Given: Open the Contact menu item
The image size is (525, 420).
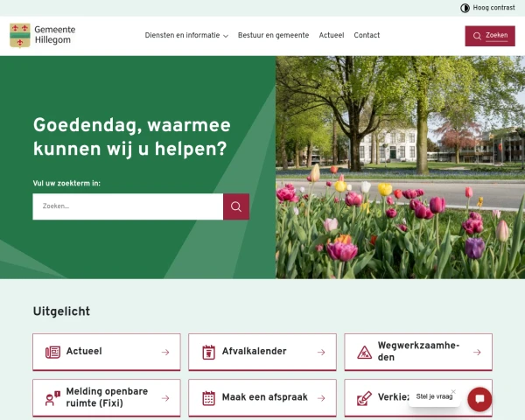Looking at the screenshot, I should pos(367,35).
